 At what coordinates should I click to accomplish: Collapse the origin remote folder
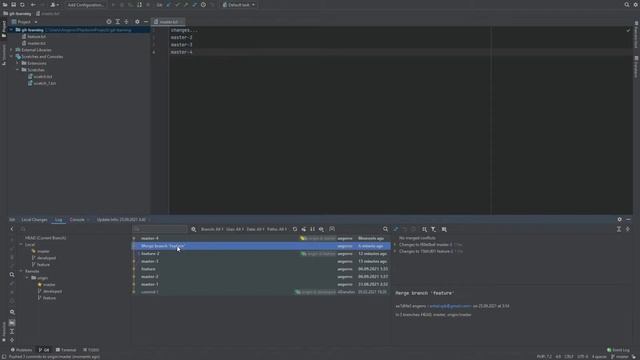[x=27, y=278]
